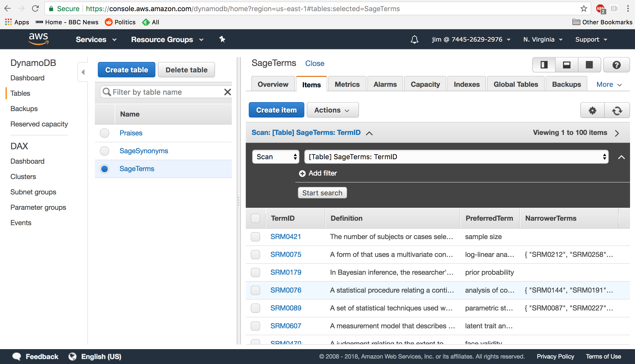Open the Politics reddit bookmark
The image size is (635, 364).
(x=120, y=22)
